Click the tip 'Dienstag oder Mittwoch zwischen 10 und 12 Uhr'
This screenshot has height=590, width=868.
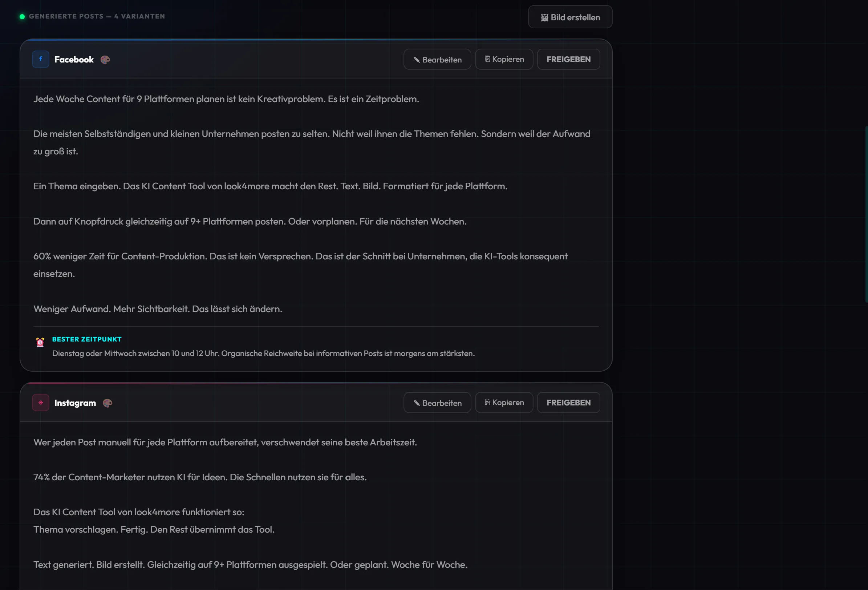point(263,353)
